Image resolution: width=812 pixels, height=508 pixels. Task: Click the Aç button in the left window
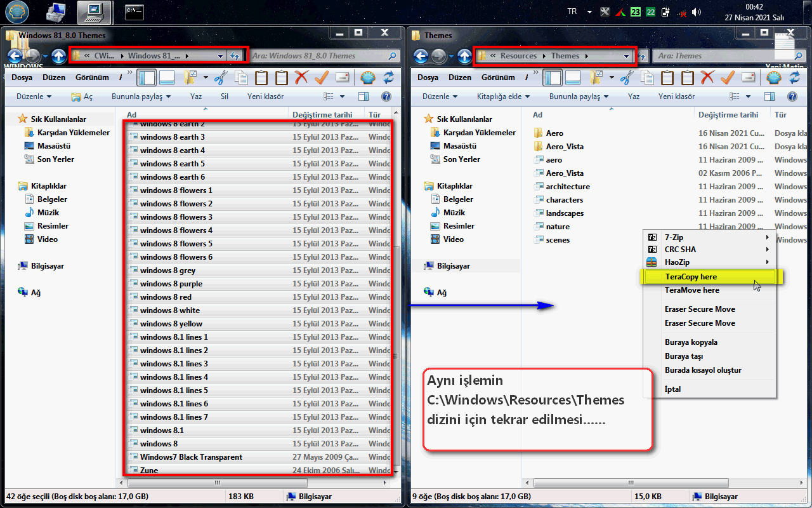click(82, 97)
